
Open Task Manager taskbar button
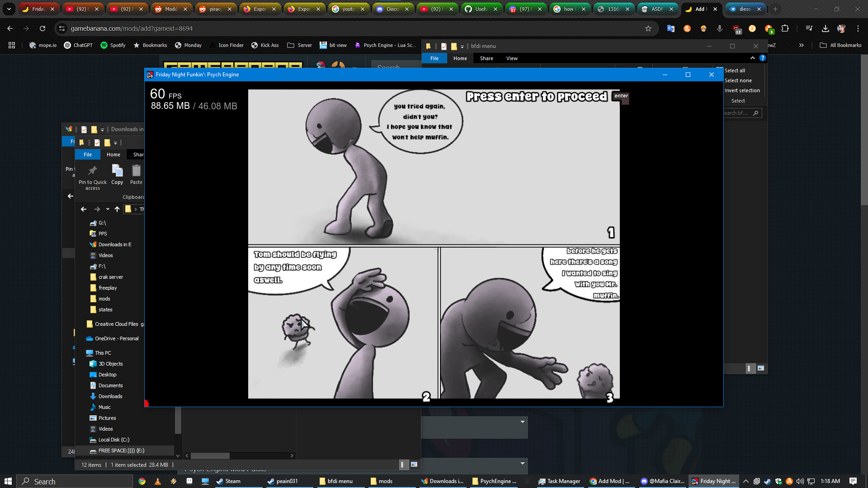click(x=559, y=481)
